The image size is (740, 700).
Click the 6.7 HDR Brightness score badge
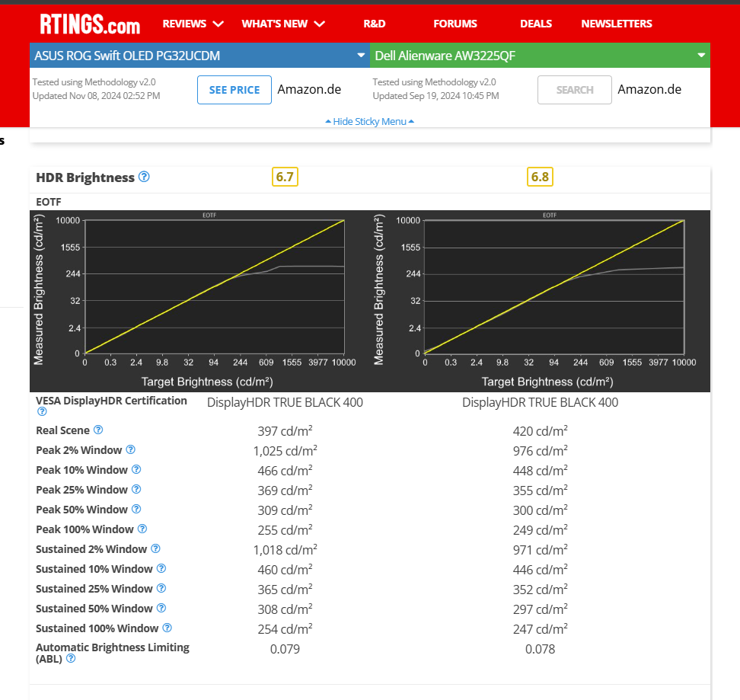[285, 177]
